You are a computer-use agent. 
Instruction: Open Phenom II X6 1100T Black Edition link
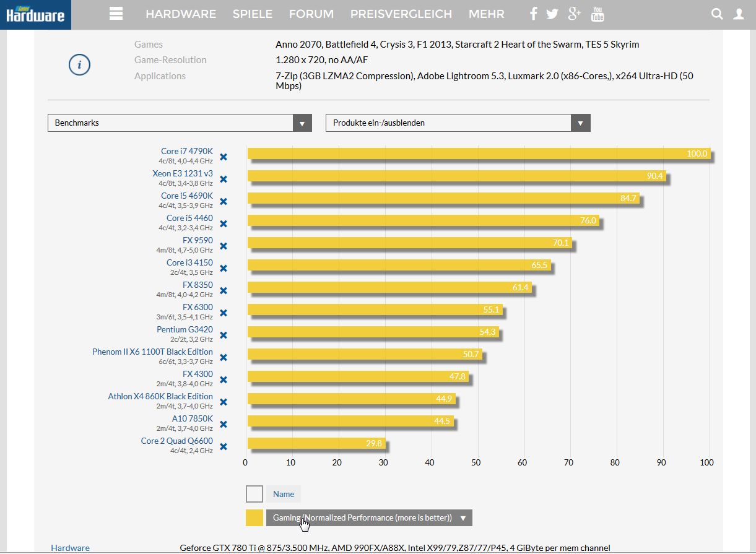pos(152,352)
